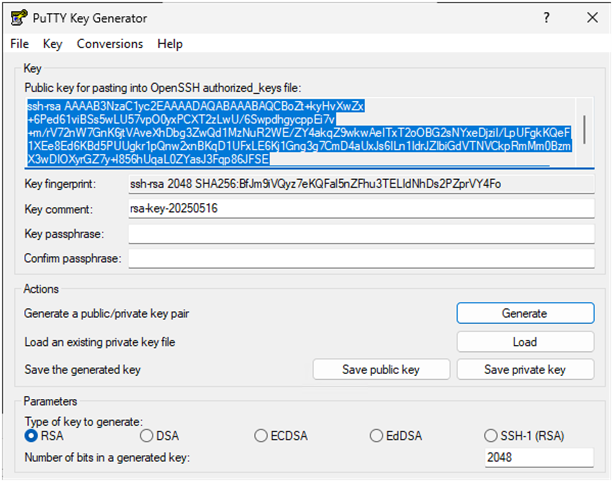Image resolution: width=613 pixels, height=482 pixels.
Task: Click the question mark help button
Action: pos(547,18)
